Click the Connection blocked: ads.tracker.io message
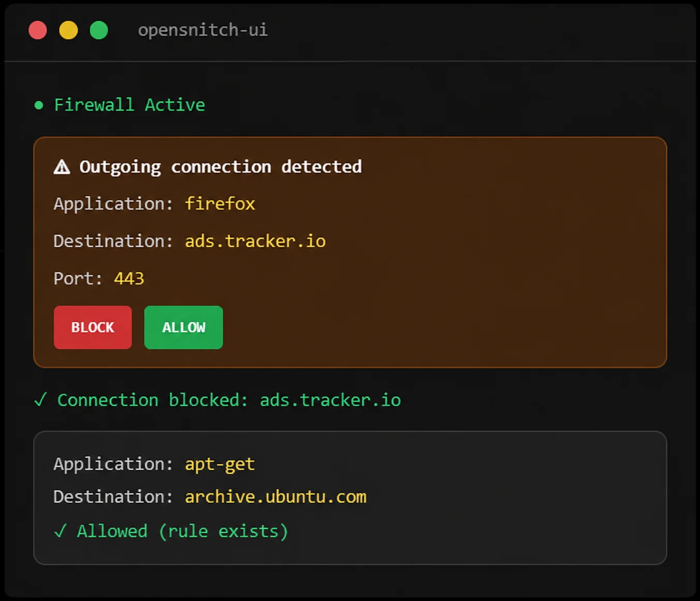This screenshot has height=601, width=700. coord(229,400)
